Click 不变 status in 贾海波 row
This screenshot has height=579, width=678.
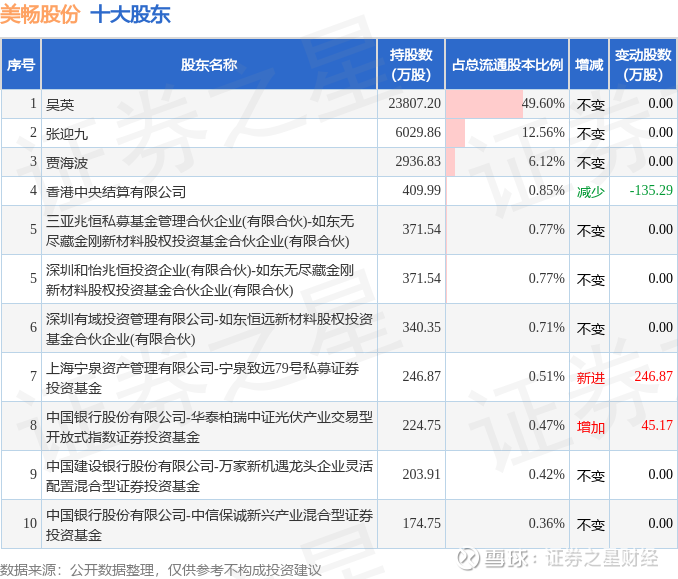(591, 163)
